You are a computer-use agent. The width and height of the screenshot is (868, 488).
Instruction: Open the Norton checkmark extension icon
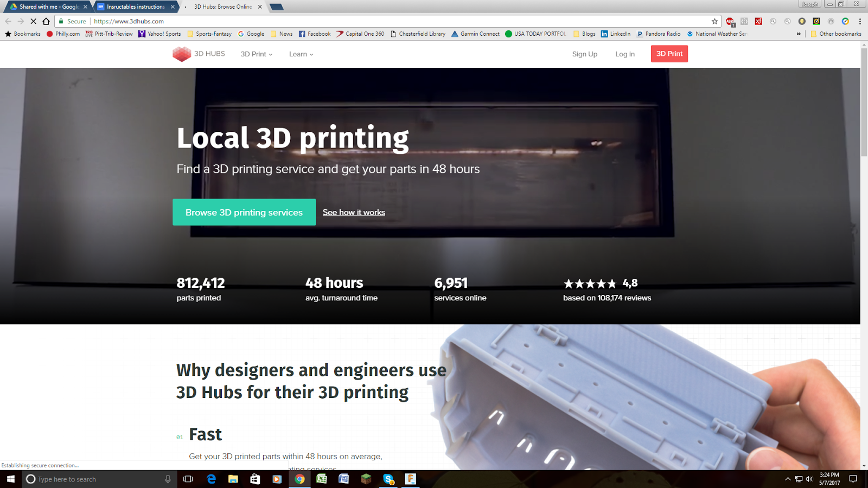(816, 21)
